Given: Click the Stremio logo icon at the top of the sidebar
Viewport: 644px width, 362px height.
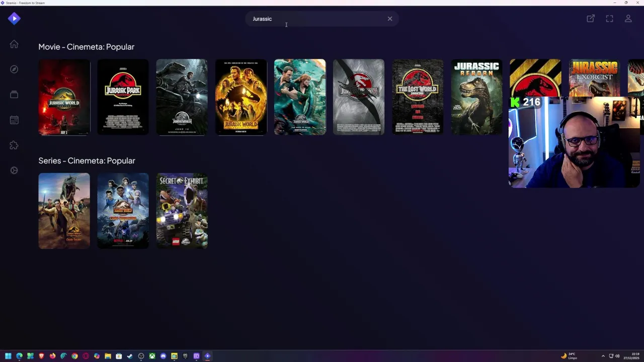Looking at the screenshot, I should 14,19.
